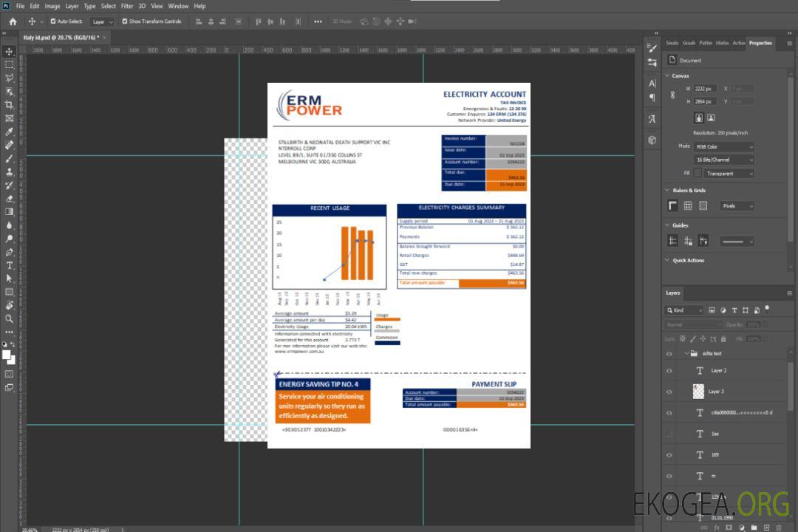Click the grid icon under Rulers & Grids

(x=688, y=206)
